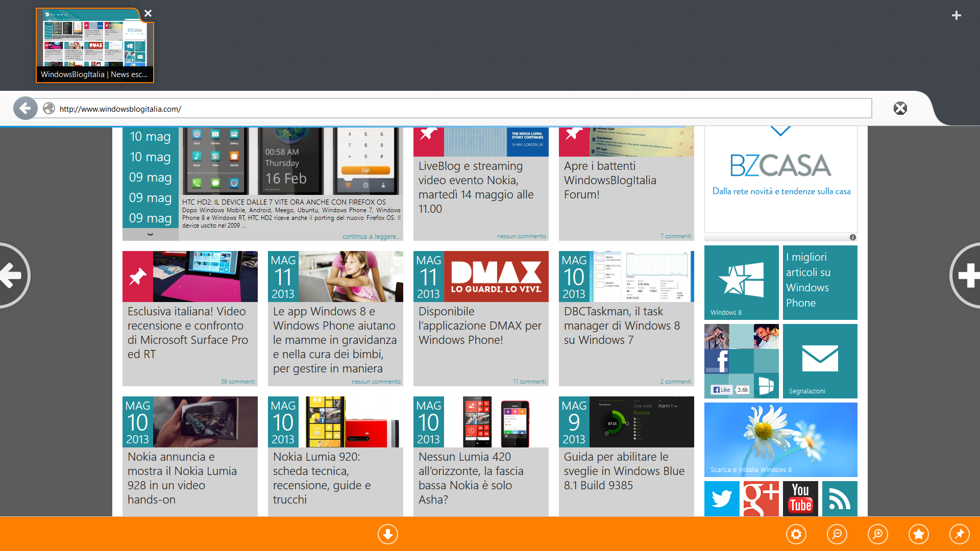Open the Facebook photo mosaic tile
The image size is (980, 551).
[742, 361]
